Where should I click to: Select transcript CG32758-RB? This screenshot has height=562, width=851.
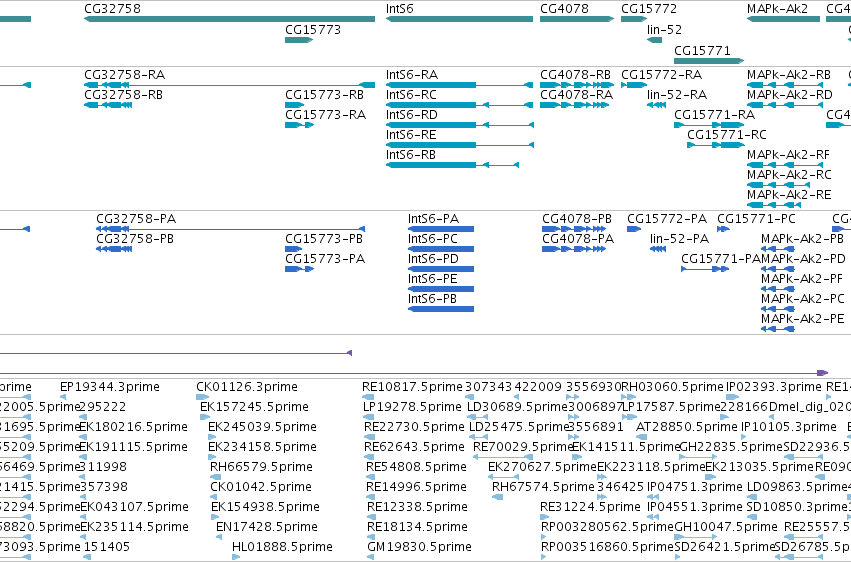pos(108,105)
